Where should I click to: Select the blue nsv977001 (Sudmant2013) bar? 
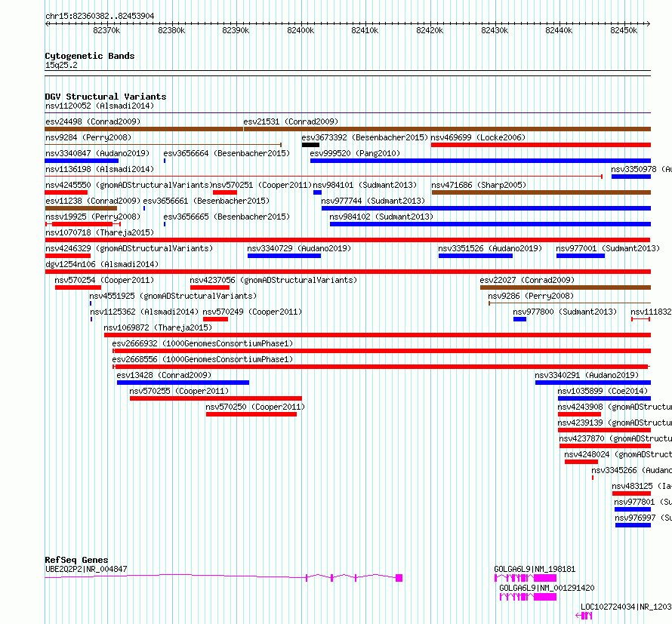(581, 256)
